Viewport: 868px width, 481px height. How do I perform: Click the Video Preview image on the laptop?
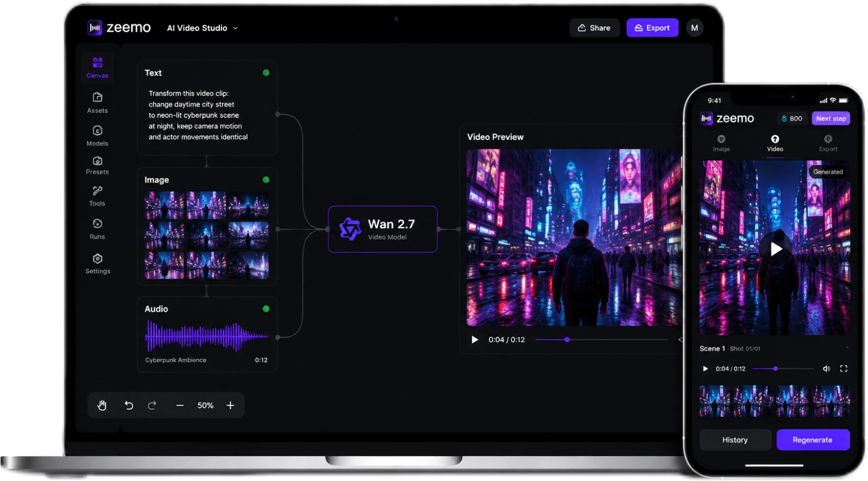pos(574,238)
